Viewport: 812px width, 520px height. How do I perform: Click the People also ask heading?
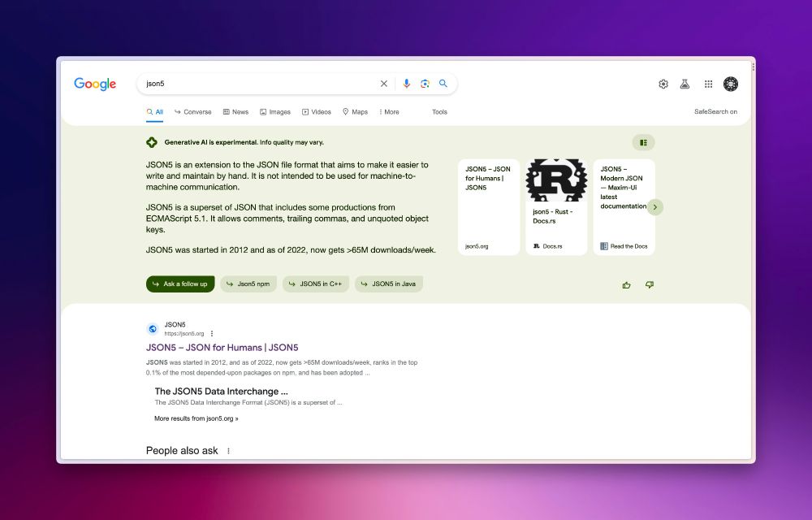tap(182, 451)
